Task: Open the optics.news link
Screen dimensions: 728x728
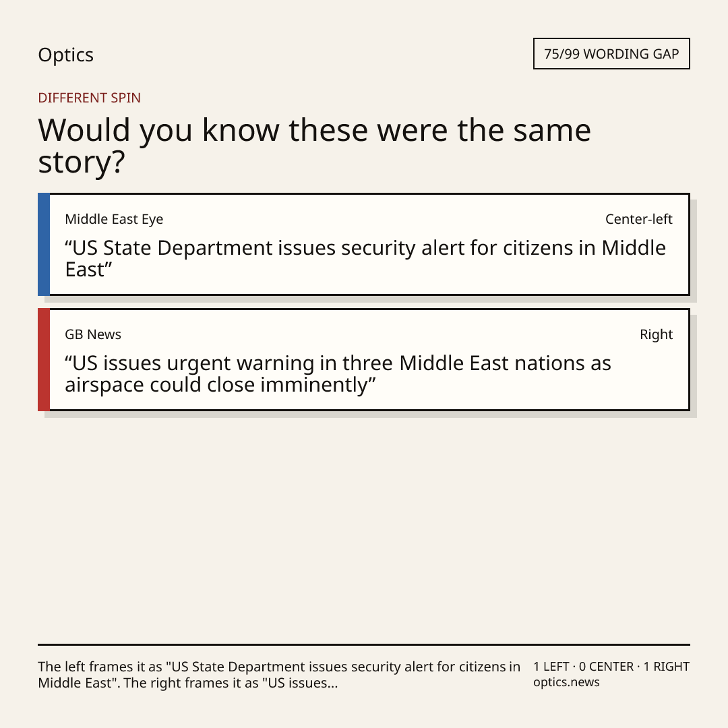Action: (566, 682)
